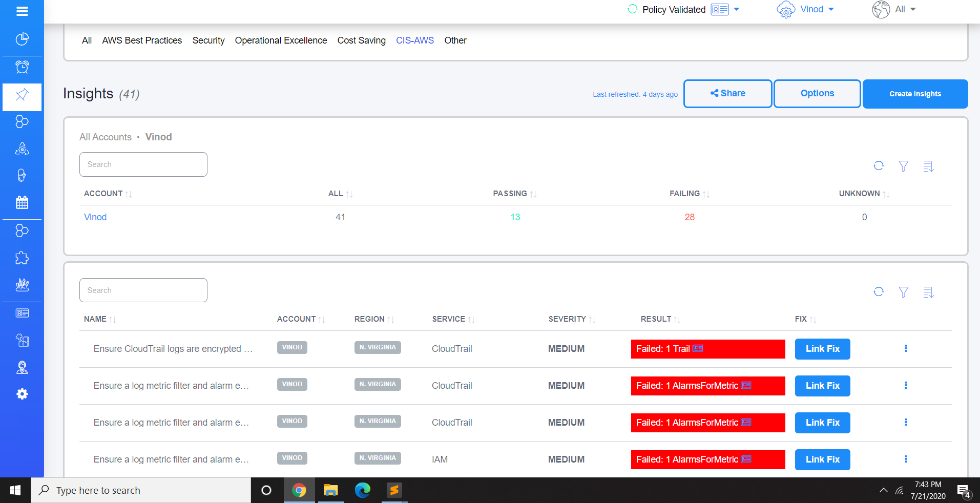The height and width of the screenshot is (503, 980).
Task: Click failing count 28
Action: pos(690,217)
